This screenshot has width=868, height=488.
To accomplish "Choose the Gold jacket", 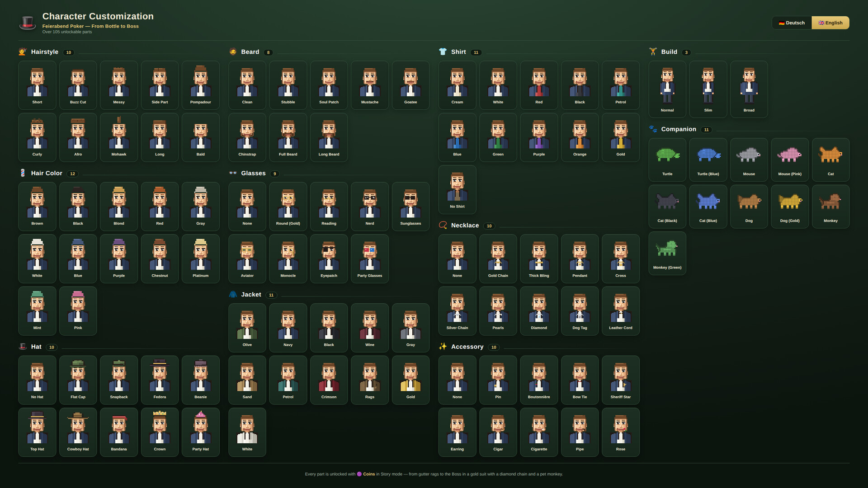I will (x=410, y=380).
